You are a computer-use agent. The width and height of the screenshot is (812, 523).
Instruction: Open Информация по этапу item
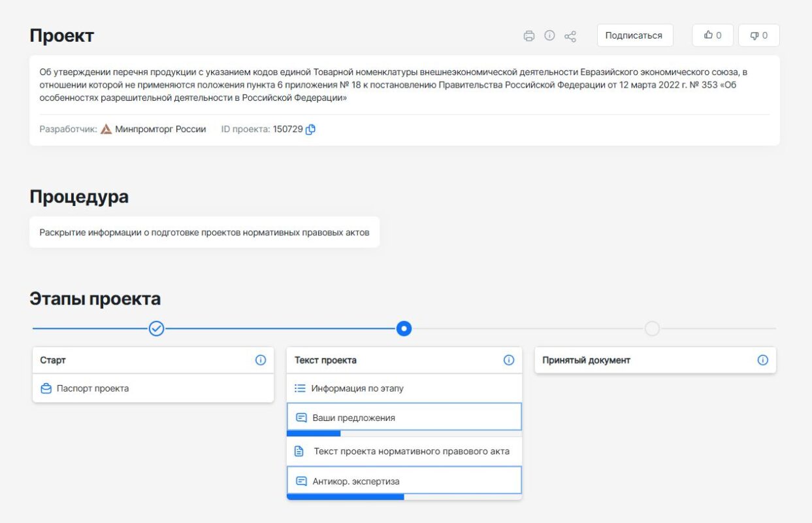(404, 388)
